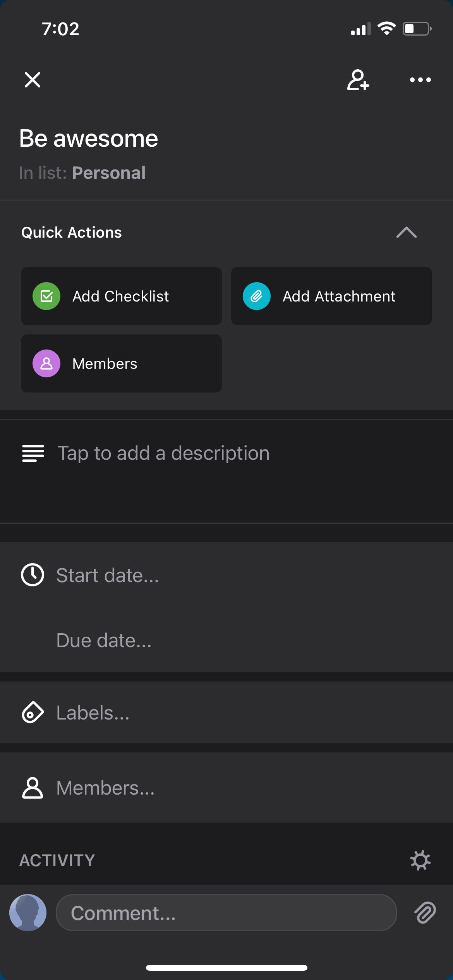Image resolution: width=453 pixels, height=980 pixels.
Task: Tap the add member icon in header
Action: coord(358,80)
